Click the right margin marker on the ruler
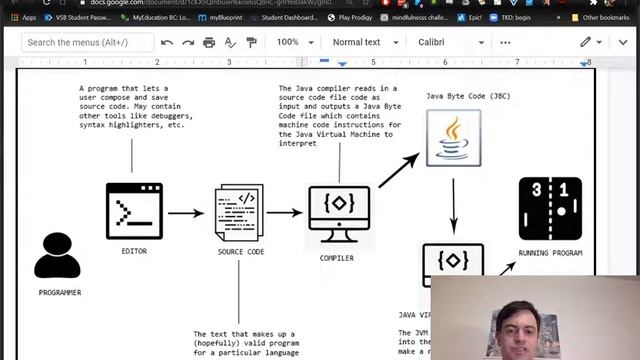 pos(584,63)
